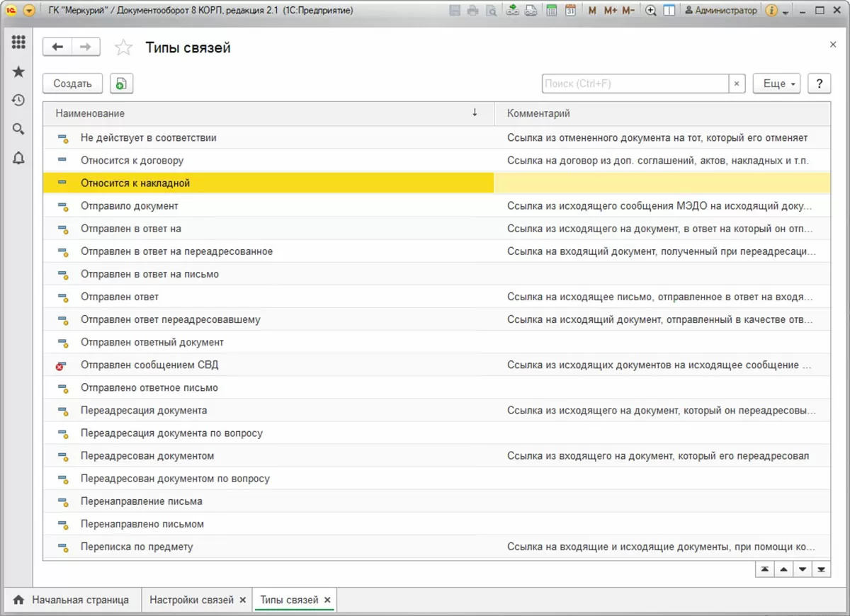Open the History panel clock icon

(x=18, y=101)
